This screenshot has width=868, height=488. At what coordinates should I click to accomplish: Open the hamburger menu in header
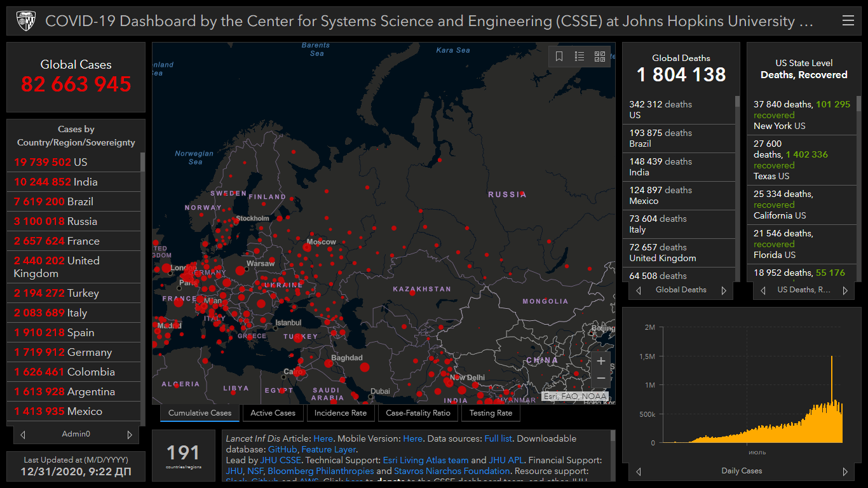point(848,21)
